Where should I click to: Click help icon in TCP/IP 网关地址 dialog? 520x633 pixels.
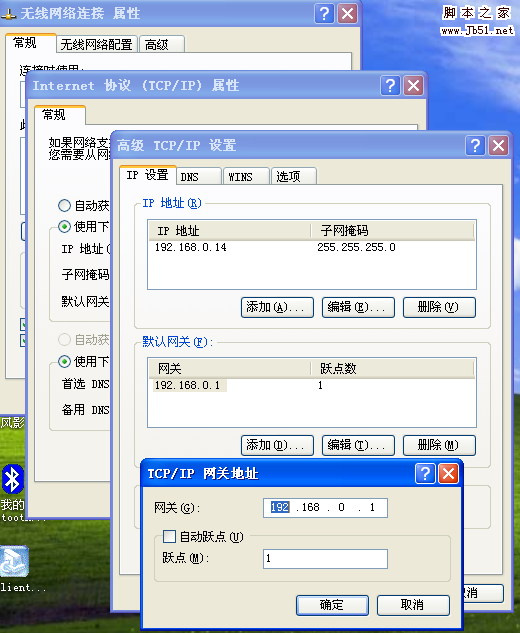point(425,474)
